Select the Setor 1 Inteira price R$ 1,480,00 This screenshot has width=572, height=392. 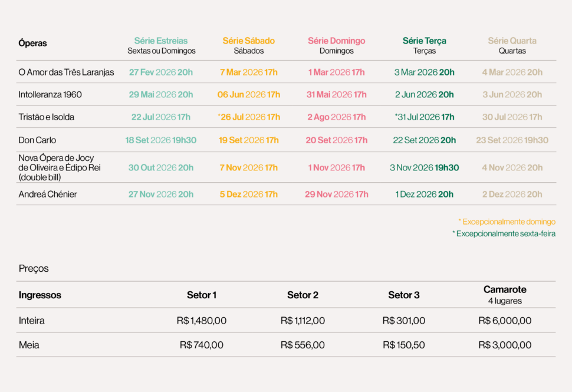pyautogui.click(x=201, y=321)
